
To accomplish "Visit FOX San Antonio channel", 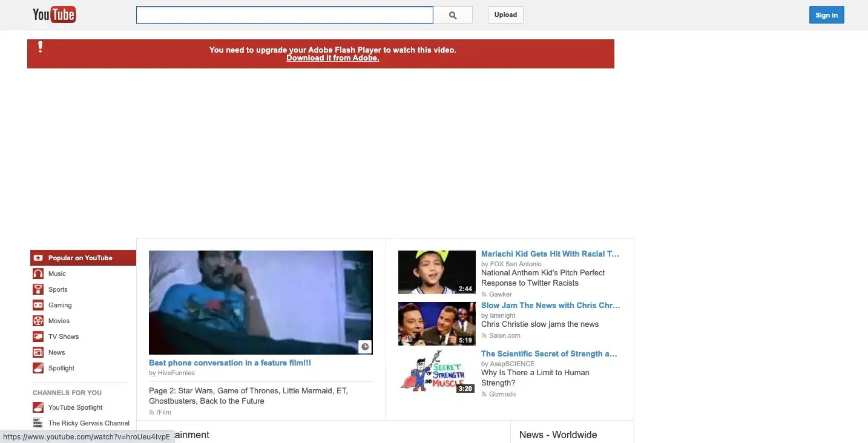I will tap(516, 264).
